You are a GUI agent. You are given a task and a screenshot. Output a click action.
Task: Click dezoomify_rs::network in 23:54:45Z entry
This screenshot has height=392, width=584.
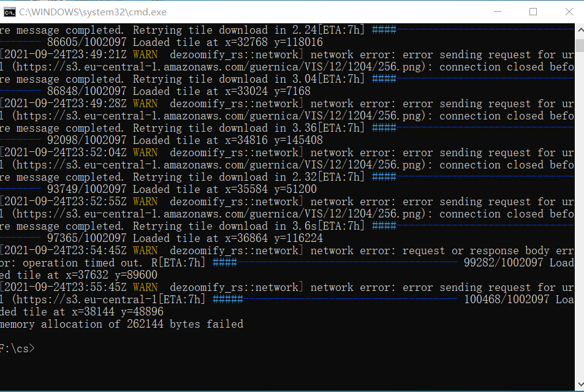(235, 251)
